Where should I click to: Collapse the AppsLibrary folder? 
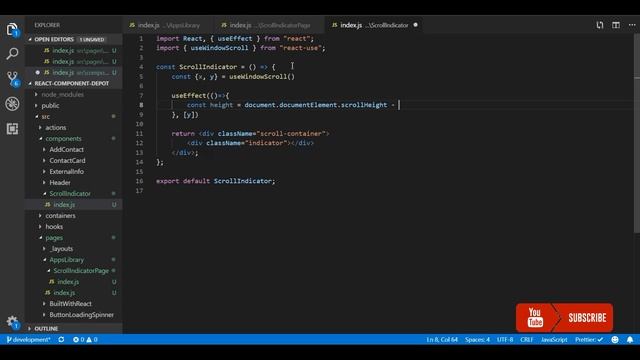pos(73,260)
